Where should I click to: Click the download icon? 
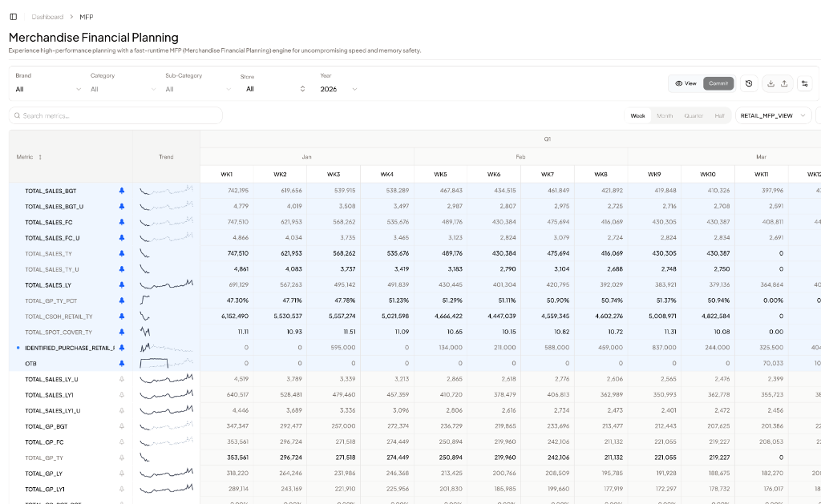click(770, 83)
